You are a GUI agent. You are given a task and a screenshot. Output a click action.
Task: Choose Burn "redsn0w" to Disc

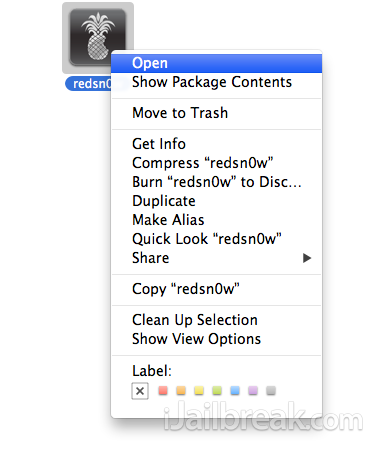point(216,182)
